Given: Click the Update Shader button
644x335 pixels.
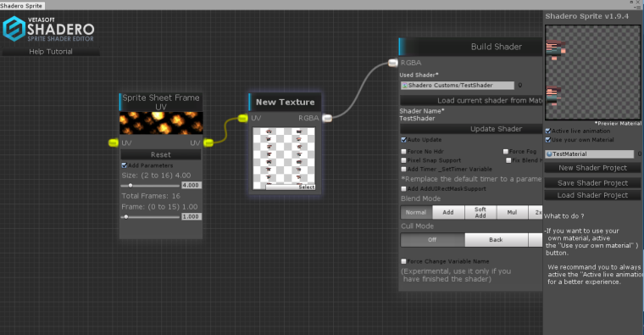Looking at the screenshot, I should 471,129.
